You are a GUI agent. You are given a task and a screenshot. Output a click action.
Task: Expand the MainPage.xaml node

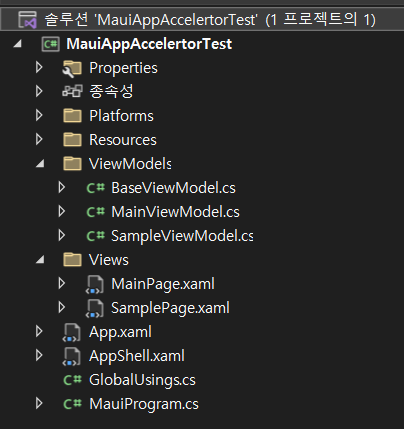[62, 283]
